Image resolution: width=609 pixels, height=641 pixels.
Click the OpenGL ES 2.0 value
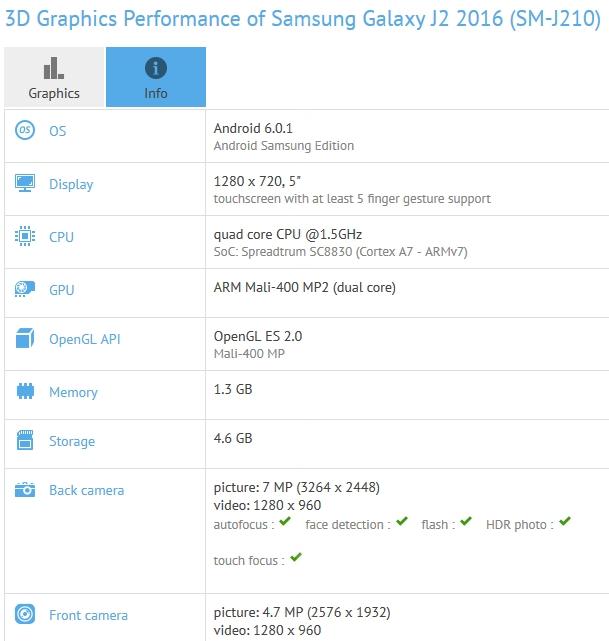(258, 336)
